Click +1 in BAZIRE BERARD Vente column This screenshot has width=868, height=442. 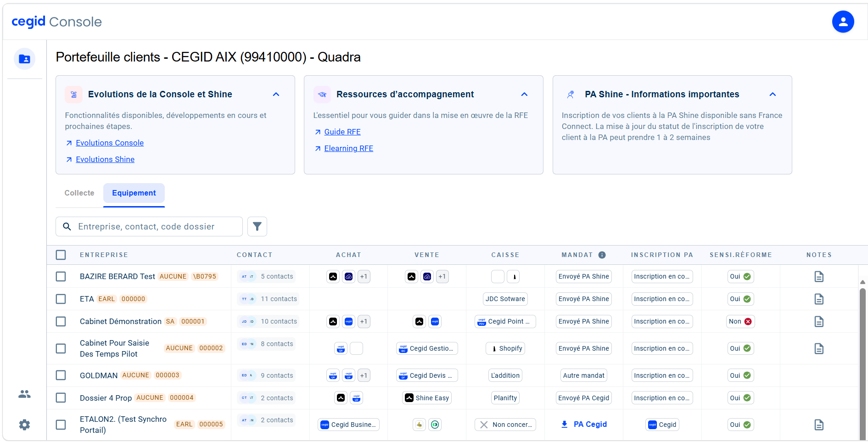tap(442, 276)
